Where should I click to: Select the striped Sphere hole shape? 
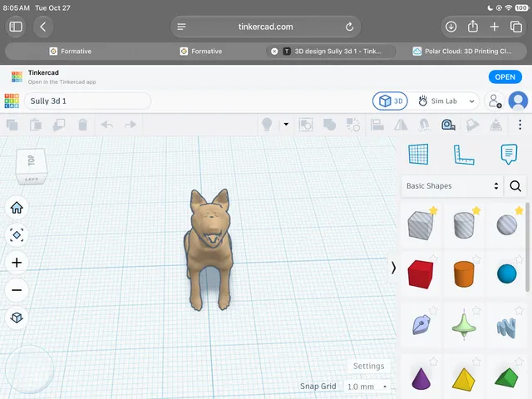[507, 225]
